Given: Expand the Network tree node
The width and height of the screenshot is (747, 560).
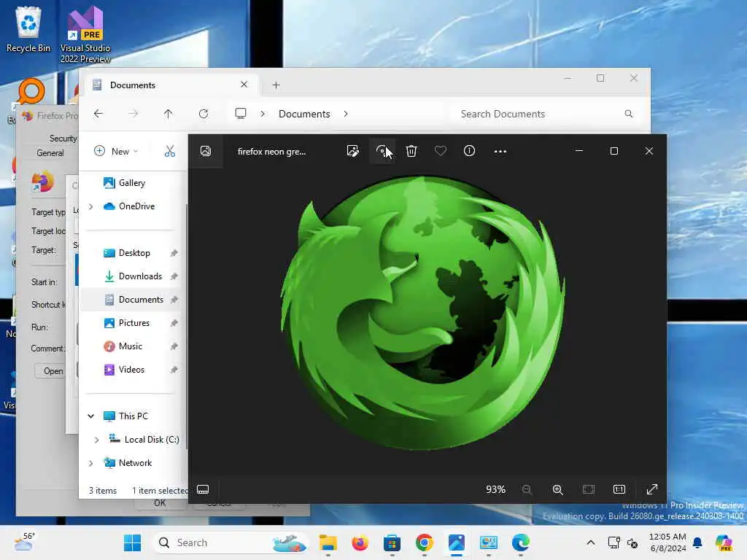Looking at the screenshot, I should coord(91,463).
